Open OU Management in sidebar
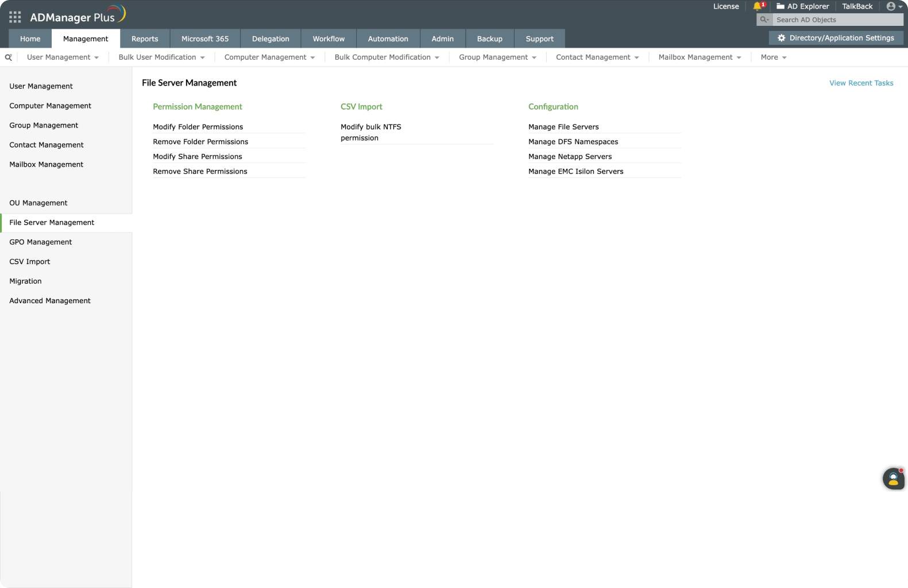Viewport: 908px width, 588px height. point(38,203)
